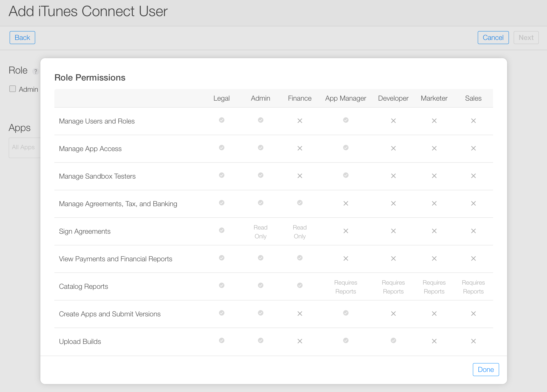Click Sales Requires Reports text for Catalog Reports
The height and width of the screenshot is (392, 547).
[x=473, y=287]
